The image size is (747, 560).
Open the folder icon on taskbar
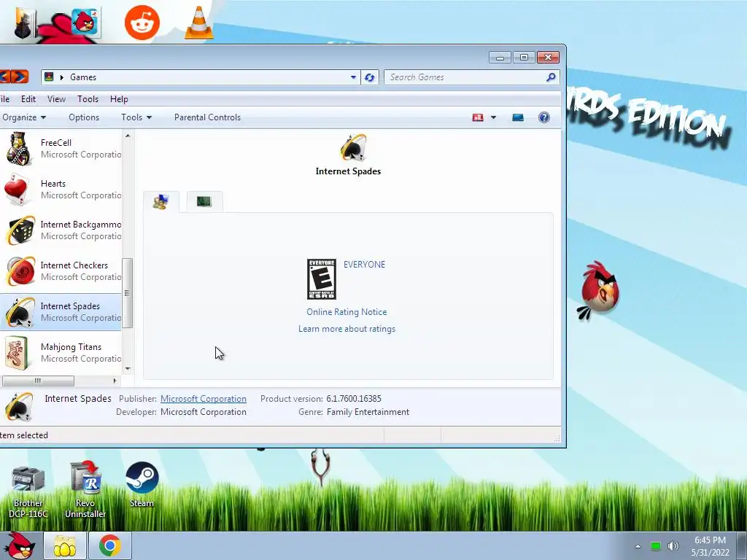click(x=65, y=545)
